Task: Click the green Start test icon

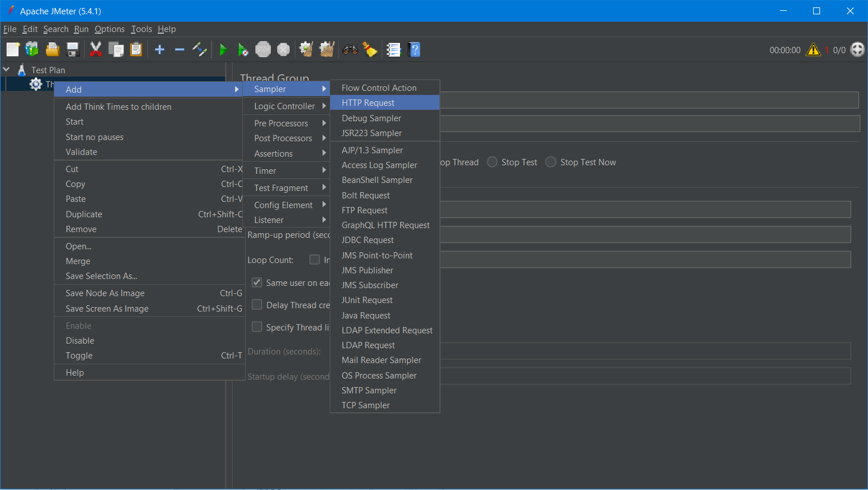Action: [223, 50]
